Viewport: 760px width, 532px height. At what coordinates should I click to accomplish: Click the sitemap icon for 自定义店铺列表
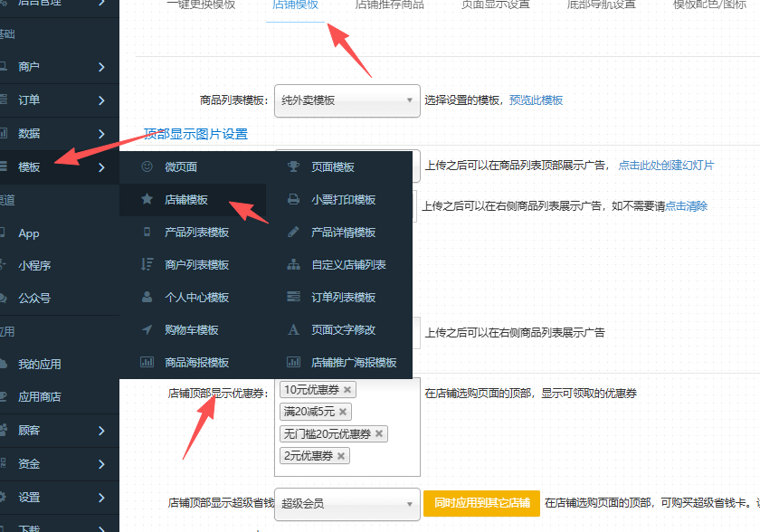click(x=293, y=264)
